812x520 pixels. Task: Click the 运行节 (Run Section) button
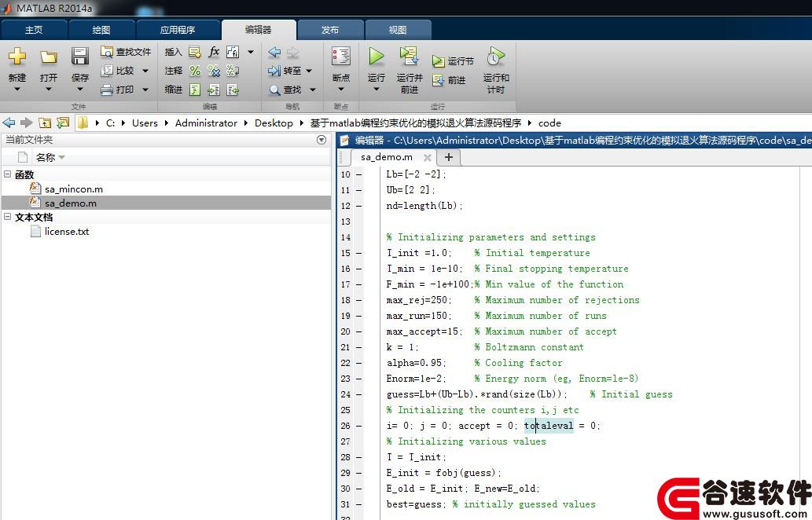coord(453,61)
